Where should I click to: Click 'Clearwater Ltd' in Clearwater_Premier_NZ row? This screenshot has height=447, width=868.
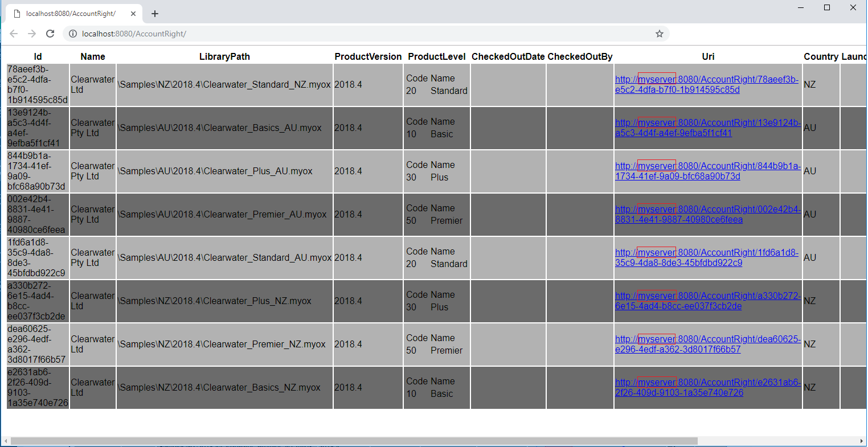93,344
